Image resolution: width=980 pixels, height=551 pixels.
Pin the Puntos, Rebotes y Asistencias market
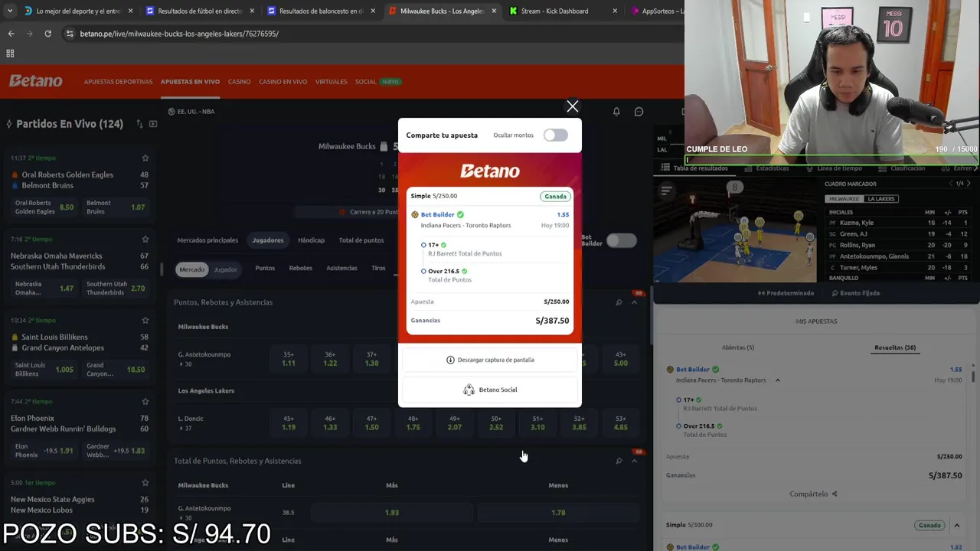pyautogui.click(x=619, y=302)
